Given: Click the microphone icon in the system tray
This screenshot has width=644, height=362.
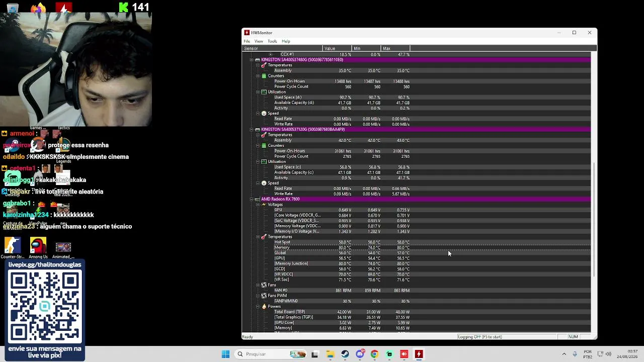Looking at the screenshot, I should point(575,354).
